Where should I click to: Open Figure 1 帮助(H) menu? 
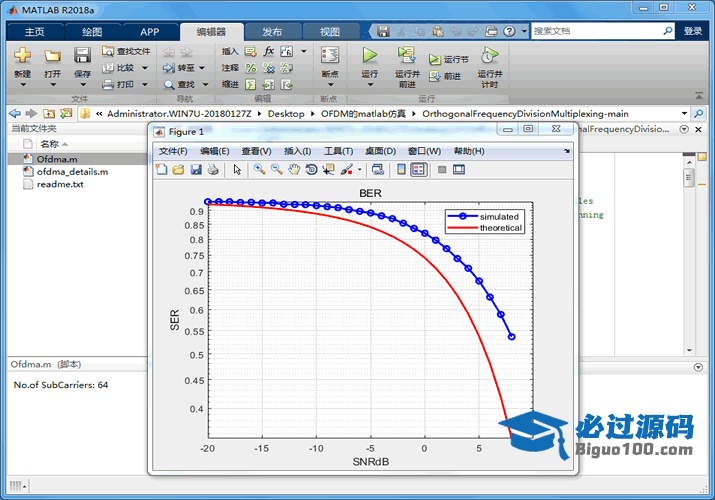[x=469, y=151]
